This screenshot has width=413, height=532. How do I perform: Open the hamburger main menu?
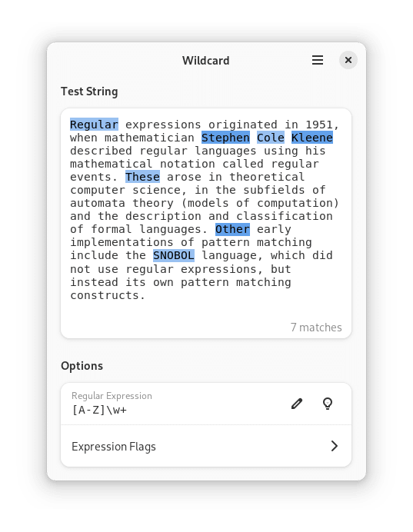[x=318, y=60]
